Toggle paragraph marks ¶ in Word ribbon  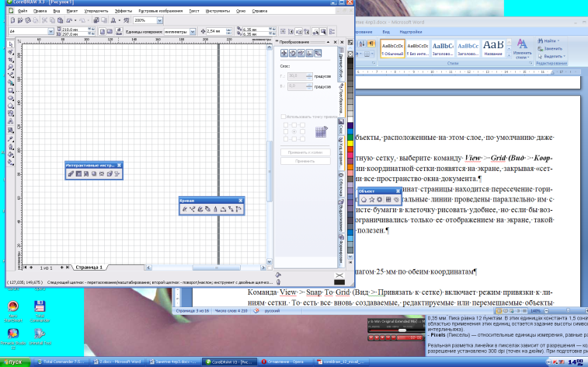point(371,44)
